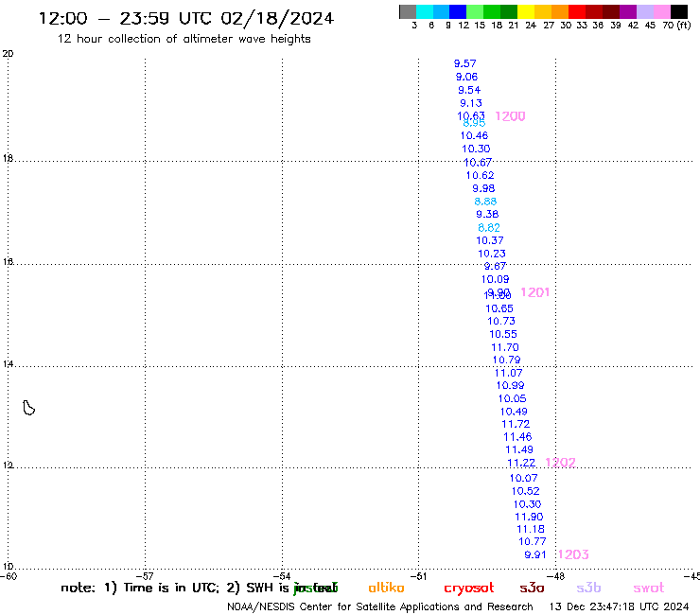Screen dimensions: 700x615
Task: Click the 10.09 wave height value
Action: [495, 279]
